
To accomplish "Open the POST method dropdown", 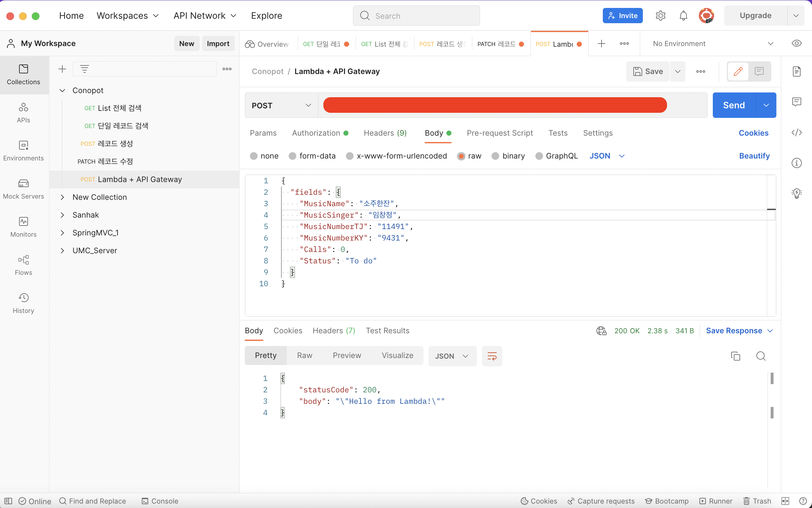I will coord(281,105).
